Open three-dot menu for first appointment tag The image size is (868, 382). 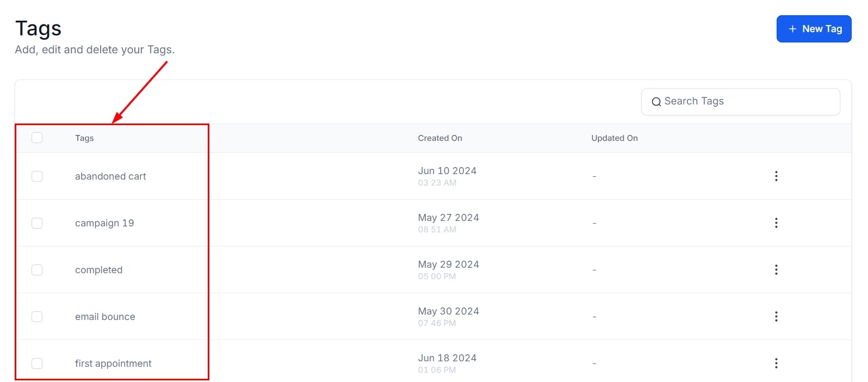776,363
